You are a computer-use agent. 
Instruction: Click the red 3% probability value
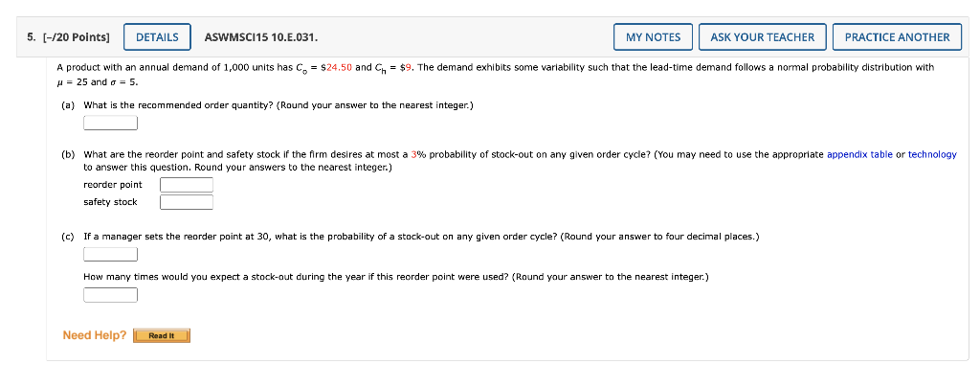coord(417,154)
